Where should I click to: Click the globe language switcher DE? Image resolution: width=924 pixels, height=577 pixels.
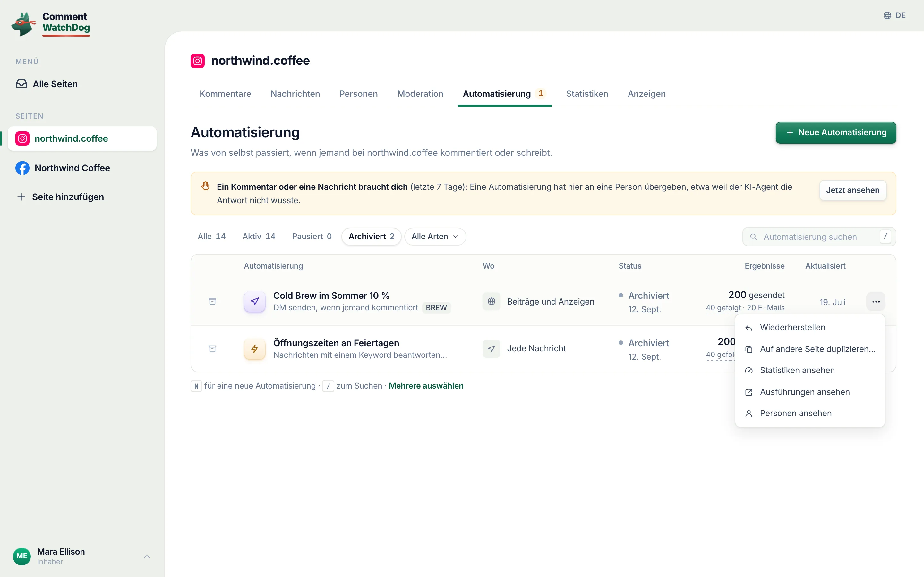tap(894, 15)
